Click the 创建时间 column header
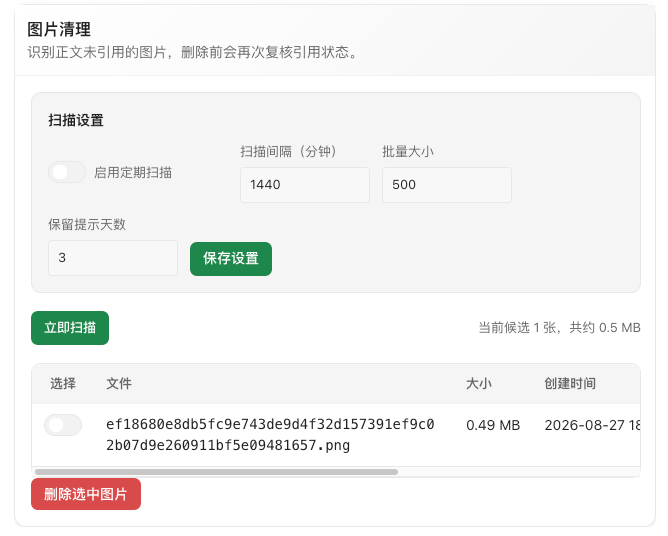 click(570, 383)
